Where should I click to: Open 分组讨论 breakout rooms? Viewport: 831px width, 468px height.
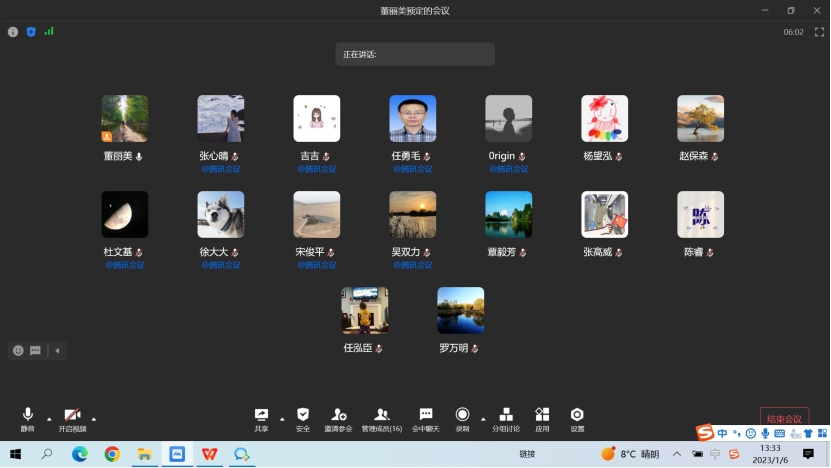coord(506,417)
